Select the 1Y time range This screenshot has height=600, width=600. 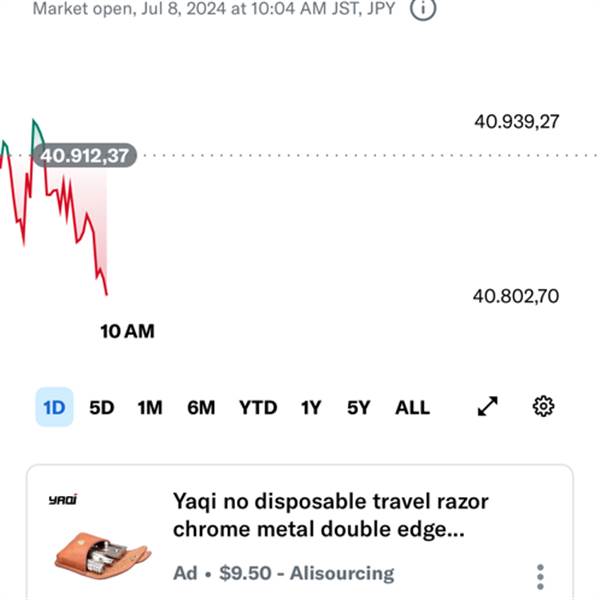pyautogui.click(x=311, y=408)
